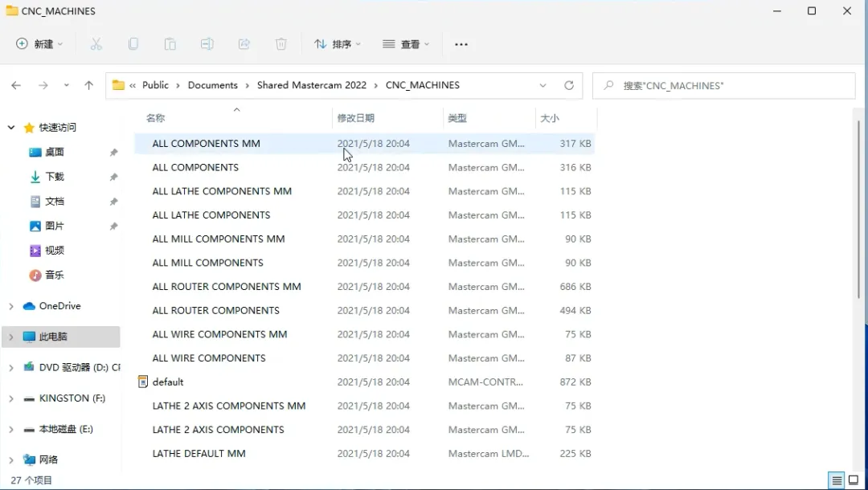Screen dimensions: 868x490
Task: Click the Cut scissors icon
Action: (96, 44)
